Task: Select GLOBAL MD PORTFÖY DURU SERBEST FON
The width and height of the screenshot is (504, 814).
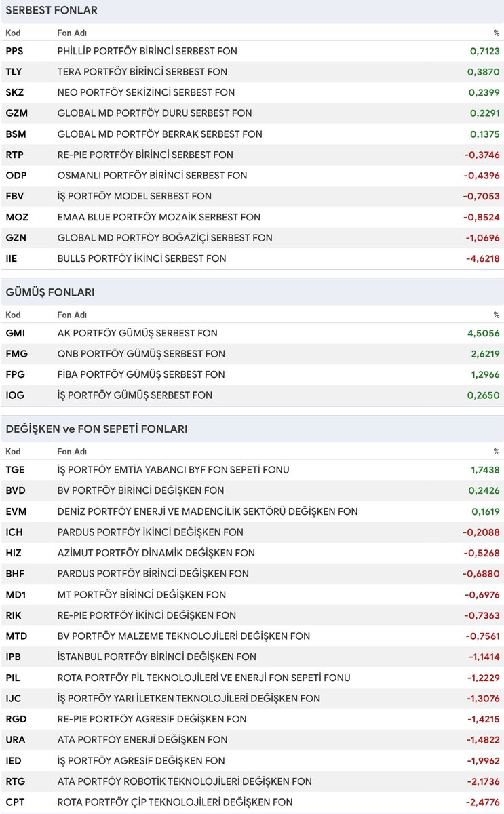Action: coord(154,113)
